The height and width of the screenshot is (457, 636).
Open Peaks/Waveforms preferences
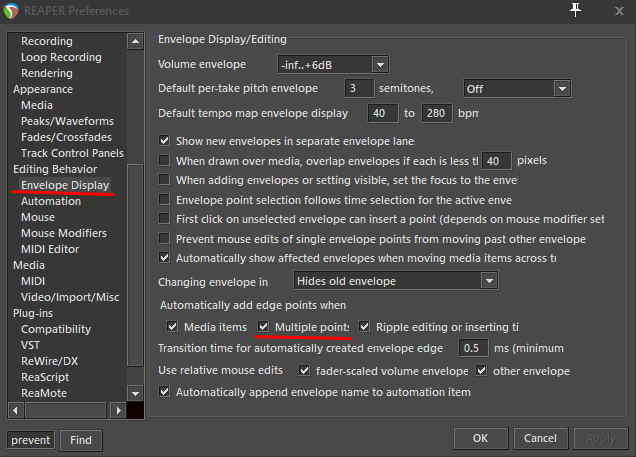pos(67,121)
